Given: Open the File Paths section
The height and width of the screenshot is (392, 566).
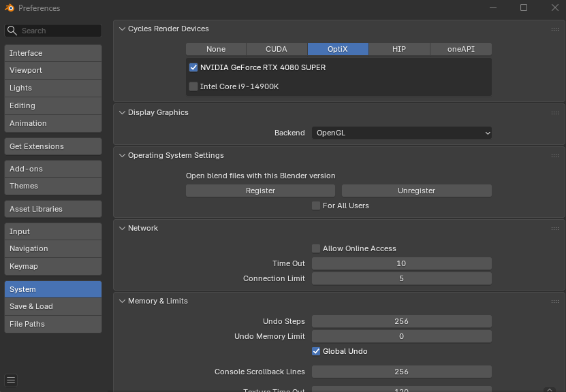Looking at the screenshot, I should pos(53,324).
